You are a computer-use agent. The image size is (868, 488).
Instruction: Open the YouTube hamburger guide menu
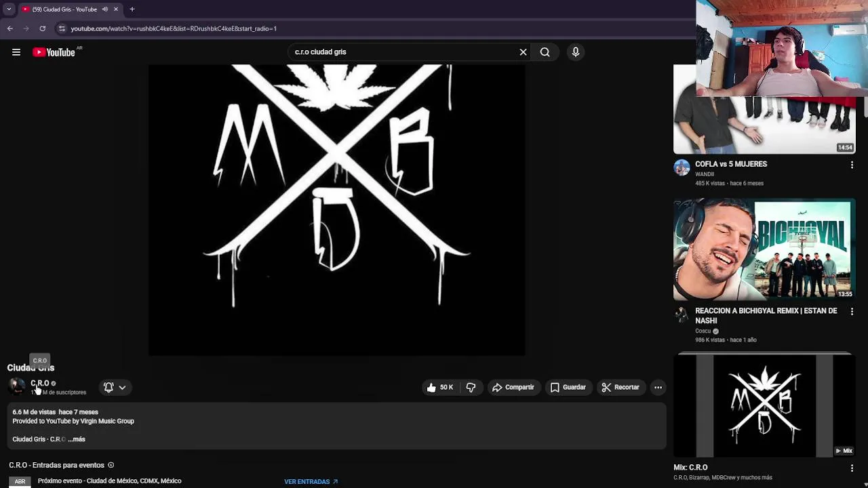(16, 52)
